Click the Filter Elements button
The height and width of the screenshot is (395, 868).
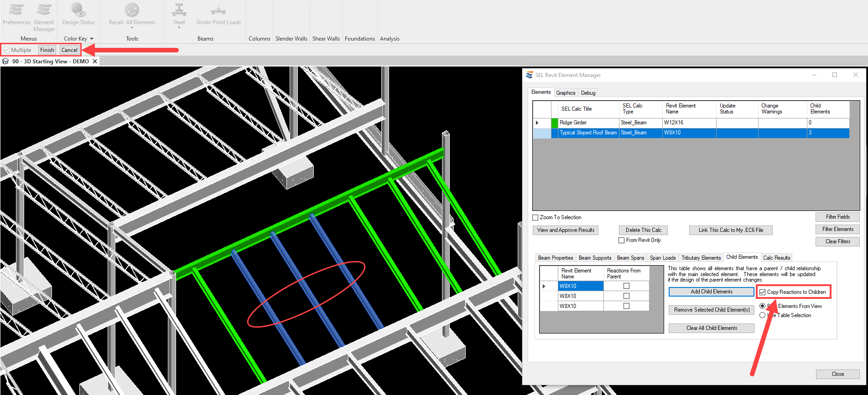tap(837, 229)
